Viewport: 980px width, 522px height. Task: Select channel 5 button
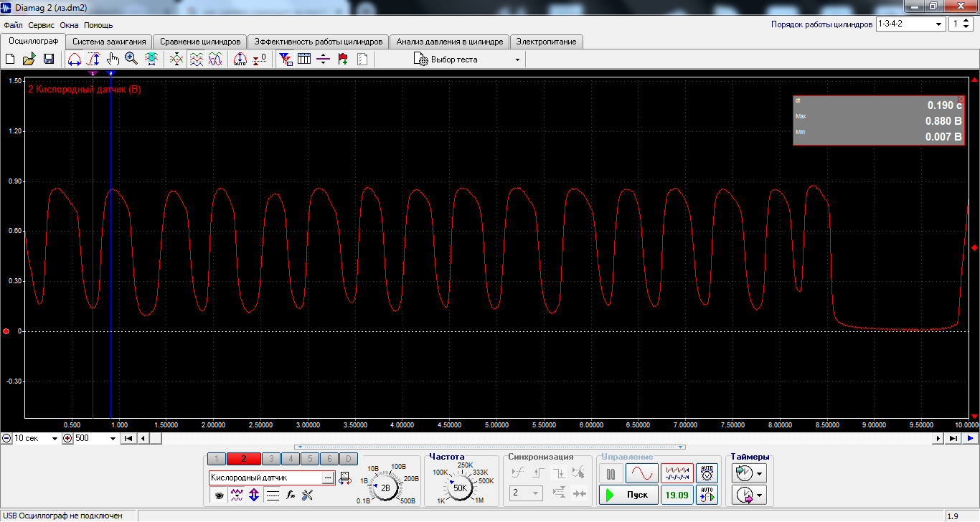(x=309, y=459)
